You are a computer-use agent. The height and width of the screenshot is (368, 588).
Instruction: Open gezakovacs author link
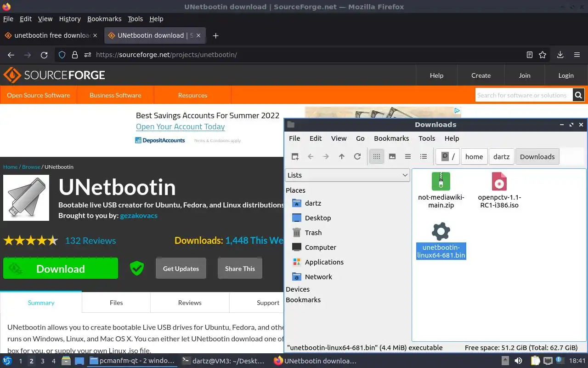coord(139,215)
